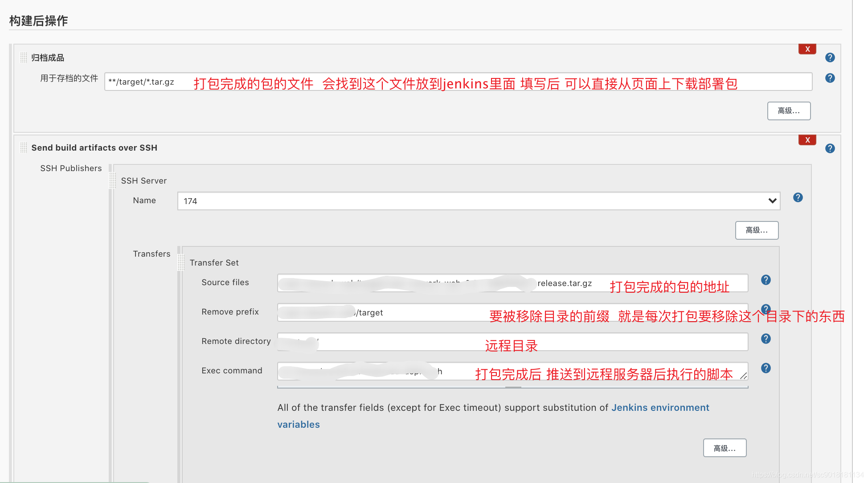The height and width of the screenshot is (483, 868).
Task: Click help icon beside 用于存档的文件 field
Action: pos(830,78)
